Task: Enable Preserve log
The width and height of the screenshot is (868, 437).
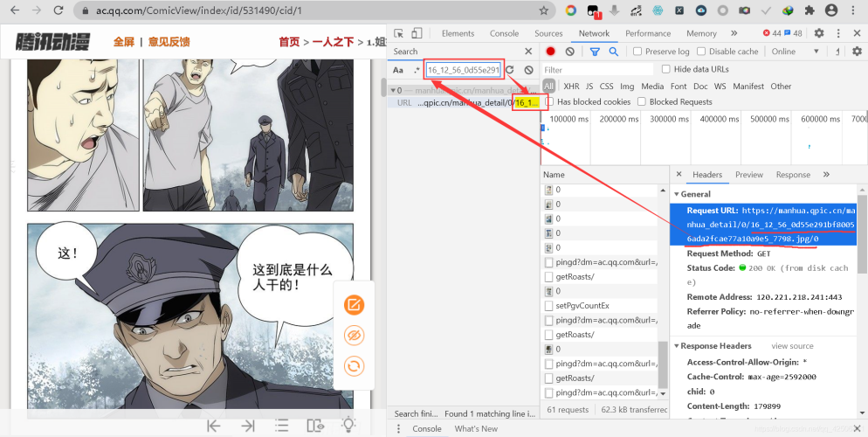Action: tap(637, 52)
